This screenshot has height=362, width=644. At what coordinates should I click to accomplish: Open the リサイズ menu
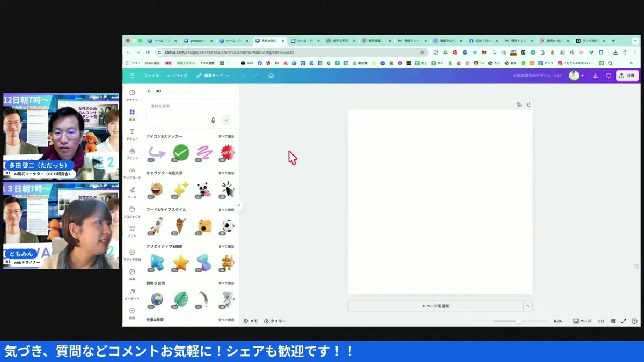177,76
